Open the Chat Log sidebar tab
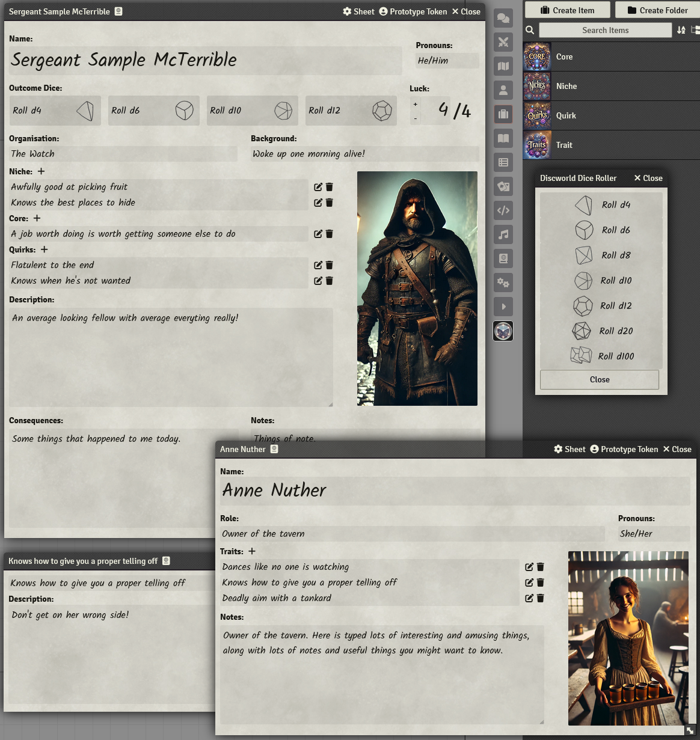Screen dimensions: 700x740 (503, 18)
